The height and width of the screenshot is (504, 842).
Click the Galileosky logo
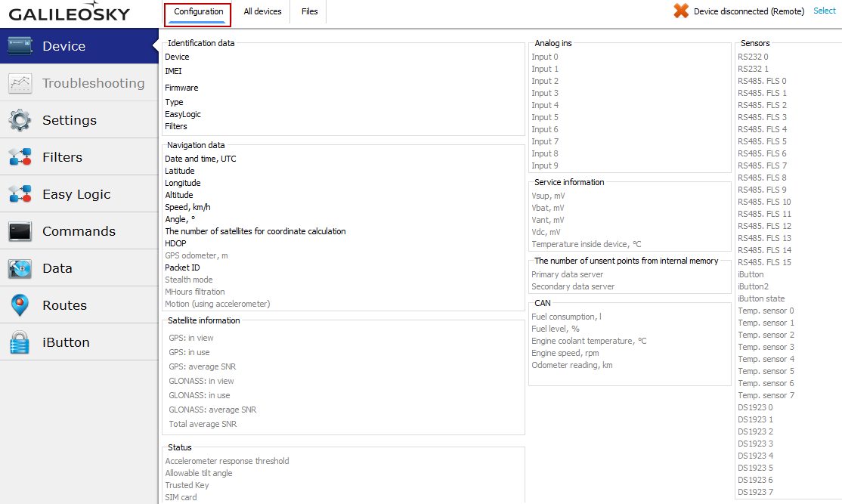click(x=70, y=13)
